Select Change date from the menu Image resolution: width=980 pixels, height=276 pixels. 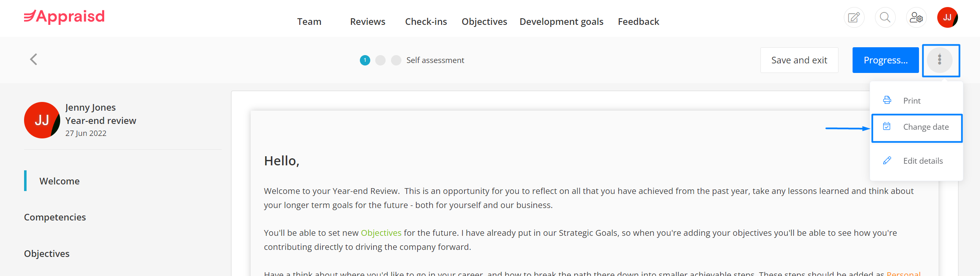[x=916, y=127]
